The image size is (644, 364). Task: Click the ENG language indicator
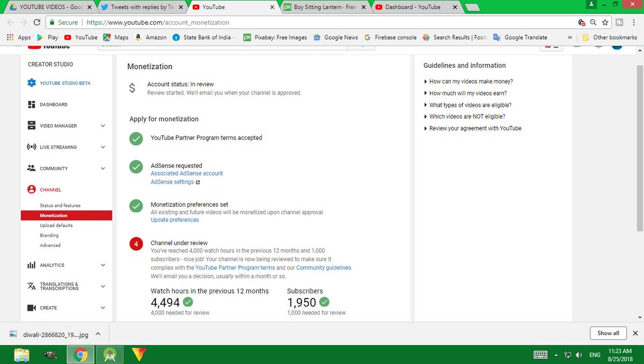595,355
